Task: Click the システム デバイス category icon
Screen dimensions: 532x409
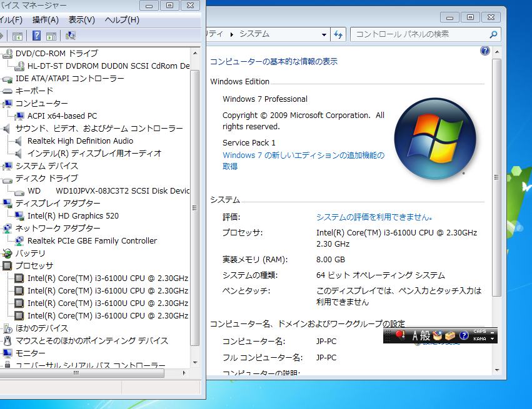Action: (8, 166)
